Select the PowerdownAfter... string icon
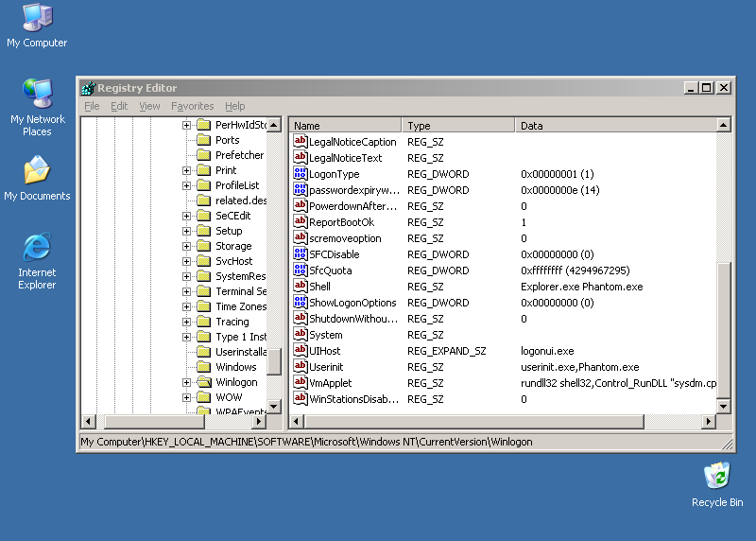Image resolution: width=756 pixels, height=541 pixels. 300,205
